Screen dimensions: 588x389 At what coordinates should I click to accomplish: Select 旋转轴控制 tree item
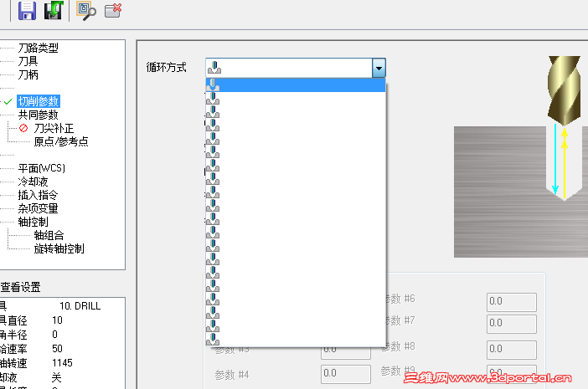coord(59,249)
